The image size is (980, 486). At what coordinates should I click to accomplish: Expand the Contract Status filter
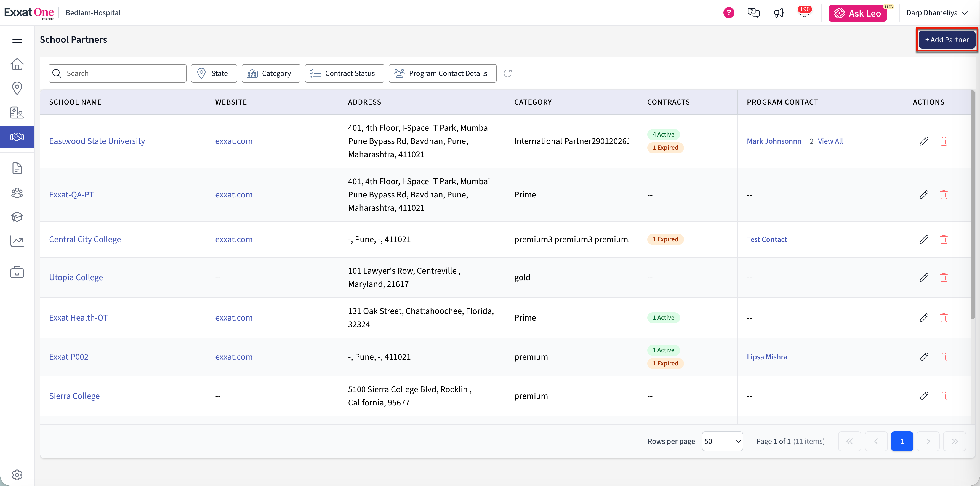click(344, 73)
